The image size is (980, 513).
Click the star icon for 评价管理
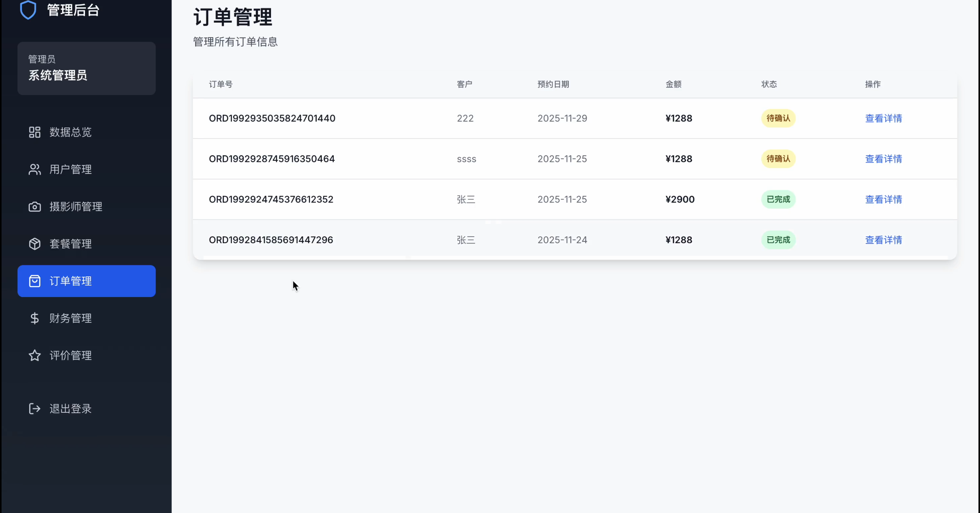[x=34, y=355]
